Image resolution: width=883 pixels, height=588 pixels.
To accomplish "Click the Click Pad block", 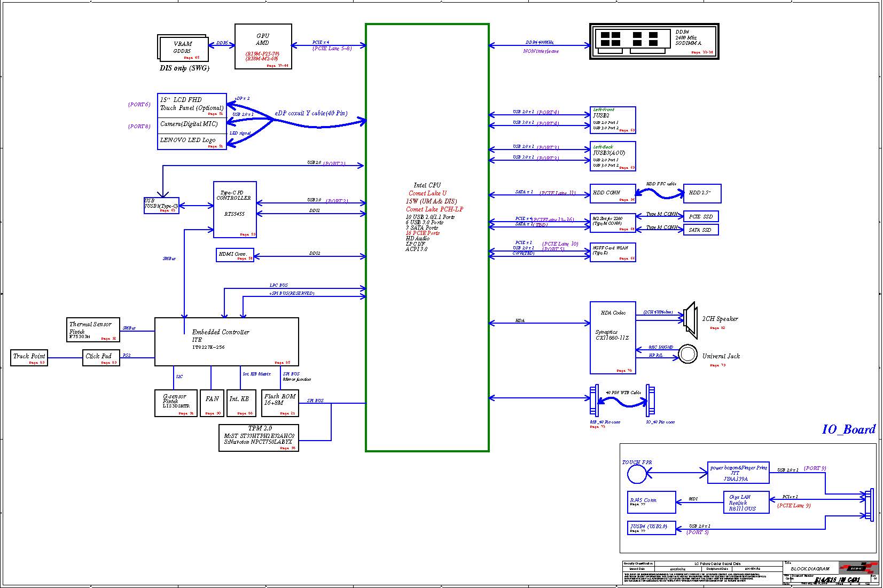I will pyautogui.click(x=101, y=358).
